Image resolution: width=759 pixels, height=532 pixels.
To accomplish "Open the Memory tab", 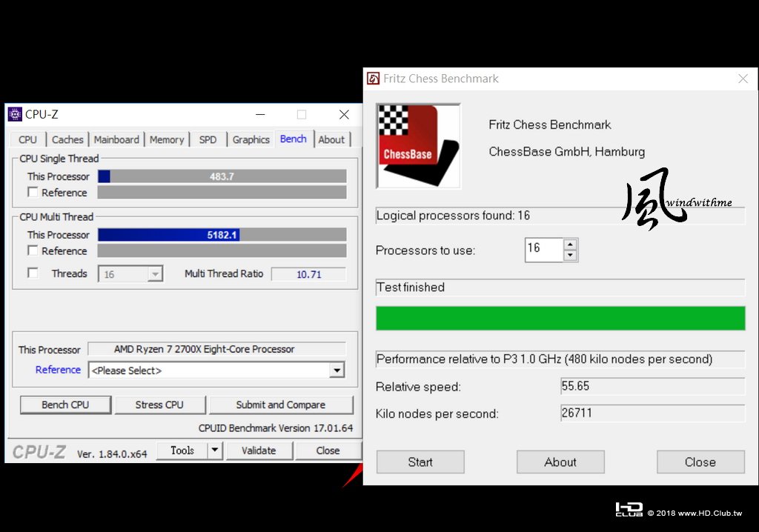I will [x=167, y=139].
